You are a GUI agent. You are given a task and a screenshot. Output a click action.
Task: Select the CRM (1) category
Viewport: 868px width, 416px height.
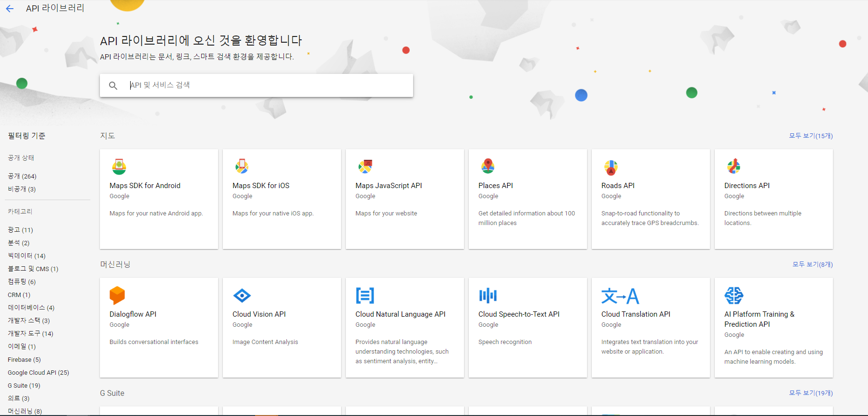click(x=19, y=295)
